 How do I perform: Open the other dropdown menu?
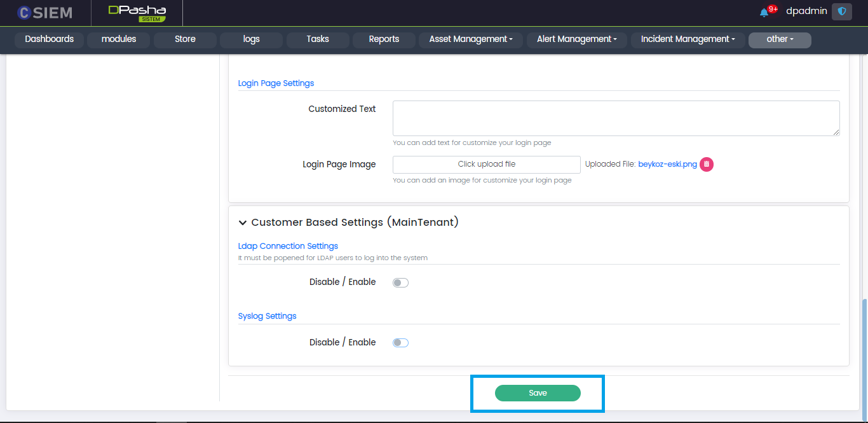click(780, 39)
